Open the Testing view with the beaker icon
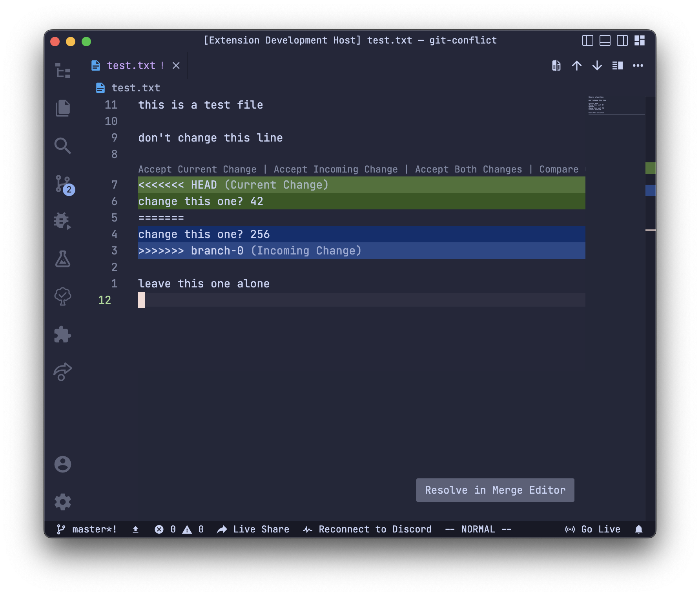The image size is (700, 596). point(63,259)
